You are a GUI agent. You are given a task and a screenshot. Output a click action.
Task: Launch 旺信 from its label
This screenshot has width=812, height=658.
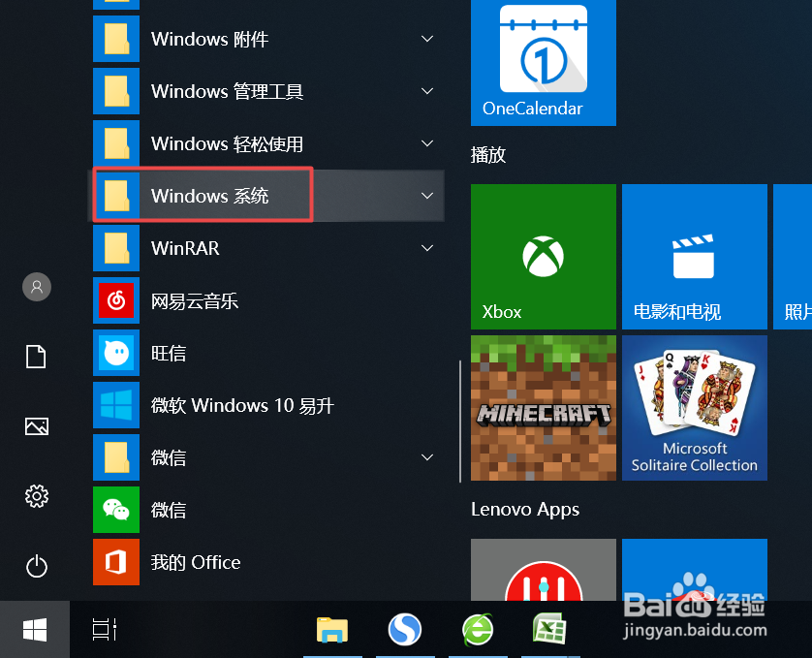169,353
